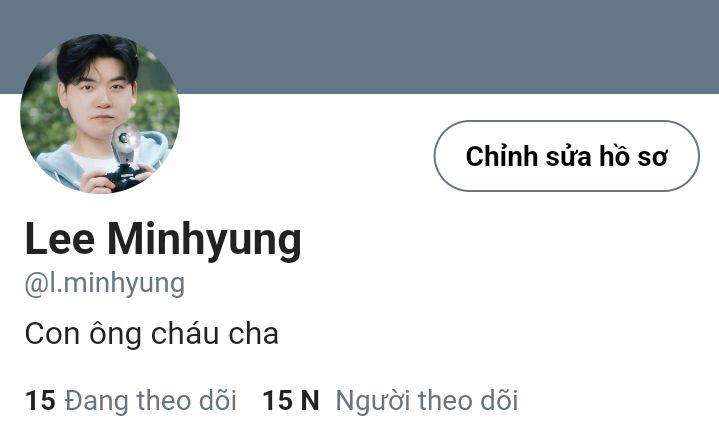This screenshot has height=435, width=719.
Task: Click the word "Con" in the bio
Action: (52, 334)
